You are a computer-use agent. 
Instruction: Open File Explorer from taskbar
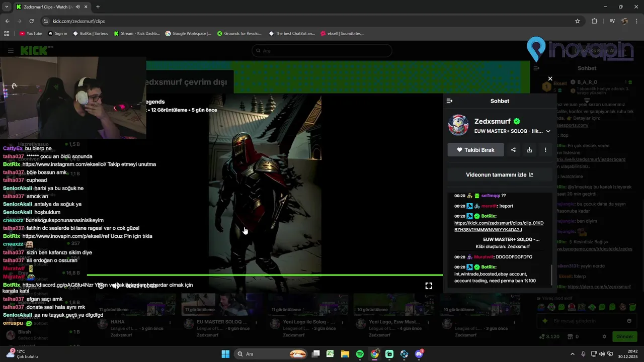345,354
